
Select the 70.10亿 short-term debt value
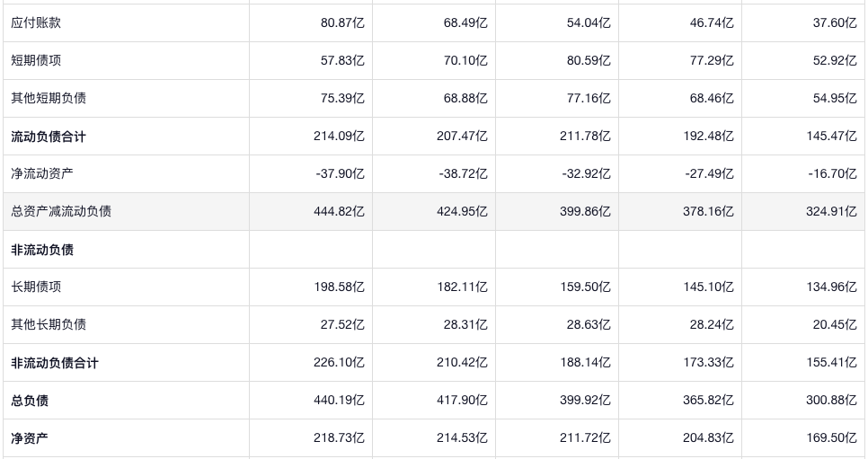point(465,60)
